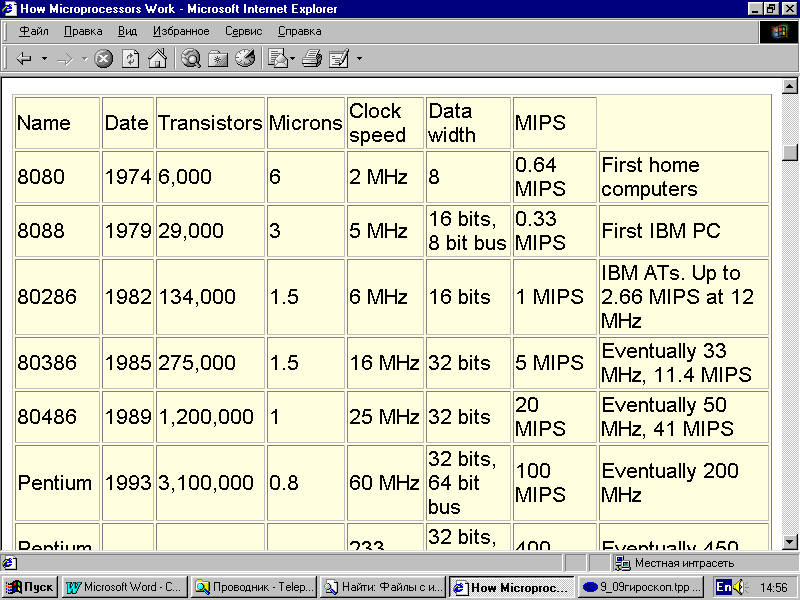Image resolution: width=800 pixels, height=600 pixels.
Task: Click the 80286 name cell
Action: pyautogui.click(x=57, y=297)
